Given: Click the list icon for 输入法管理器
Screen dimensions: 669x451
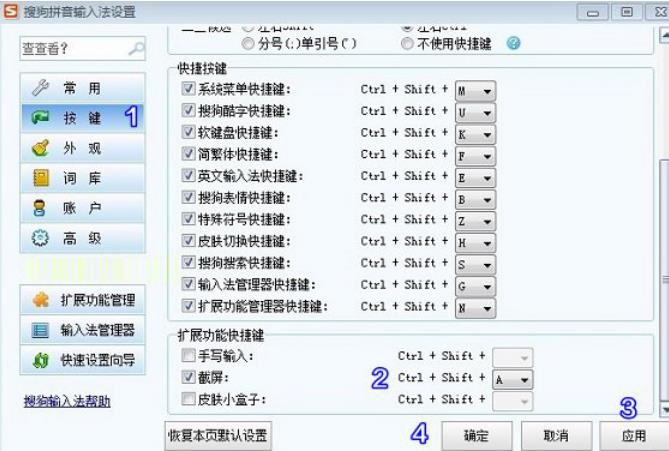Looking at the screenshot, I should 40,330.
